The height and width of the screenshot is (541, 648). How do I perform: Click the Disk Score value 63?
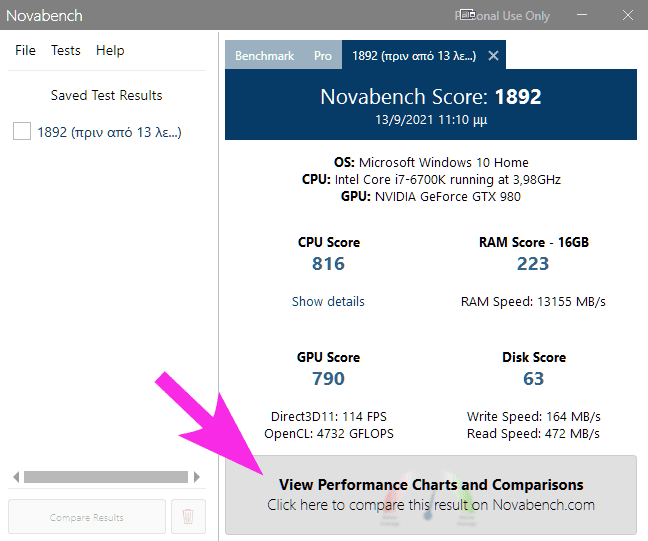(533, 379)
